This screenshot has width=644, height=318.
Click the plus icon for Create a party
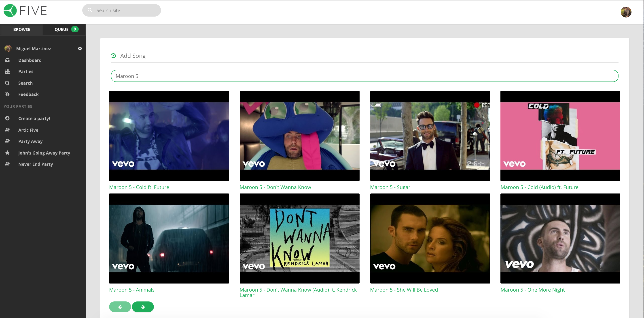tap(8, 118)
